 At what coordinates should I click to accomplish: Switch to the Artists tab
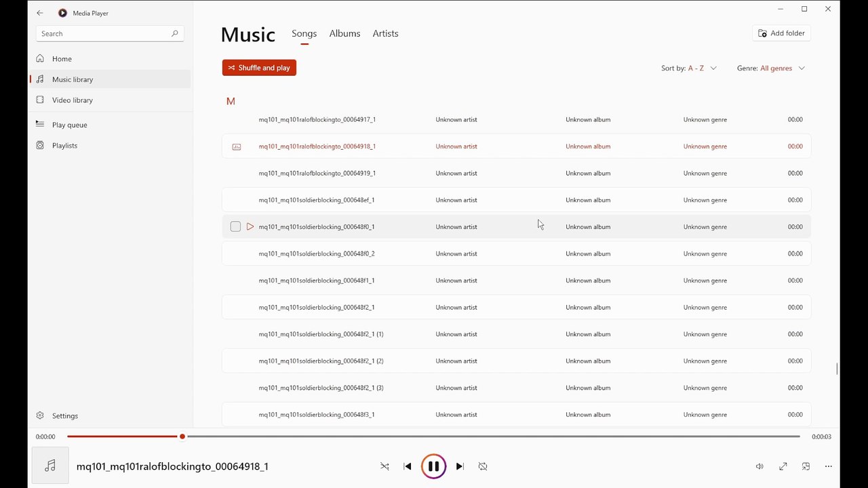385,33
